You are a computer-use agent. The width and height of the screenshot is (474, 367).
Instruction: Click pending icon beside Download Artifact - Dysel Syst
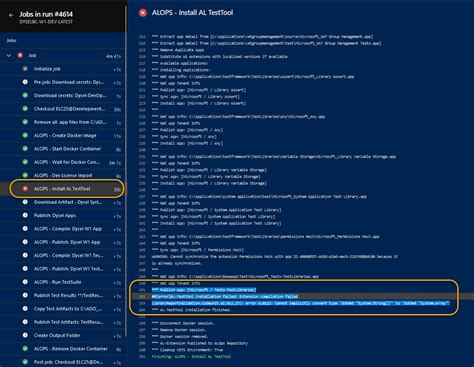(x=25, y=202)
